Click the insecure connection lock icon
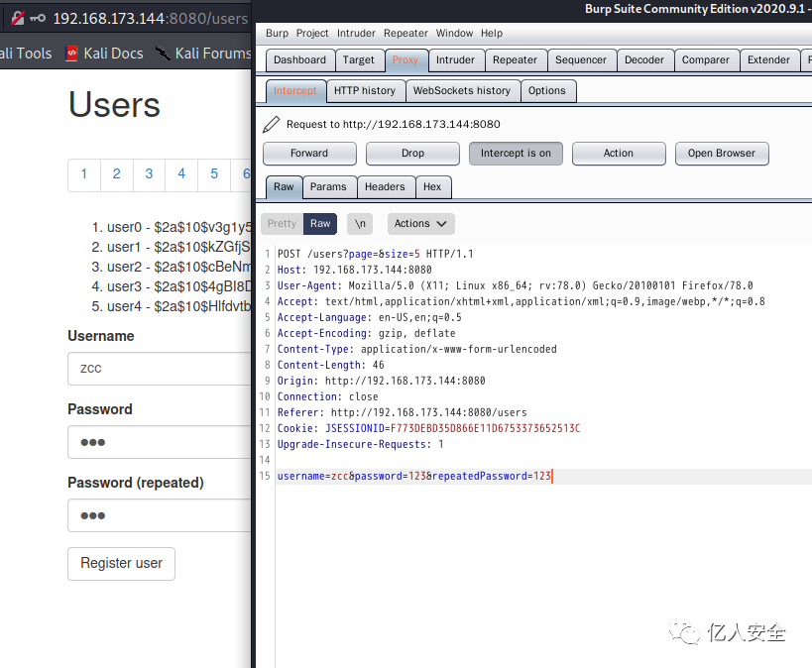 click(17, 18)
